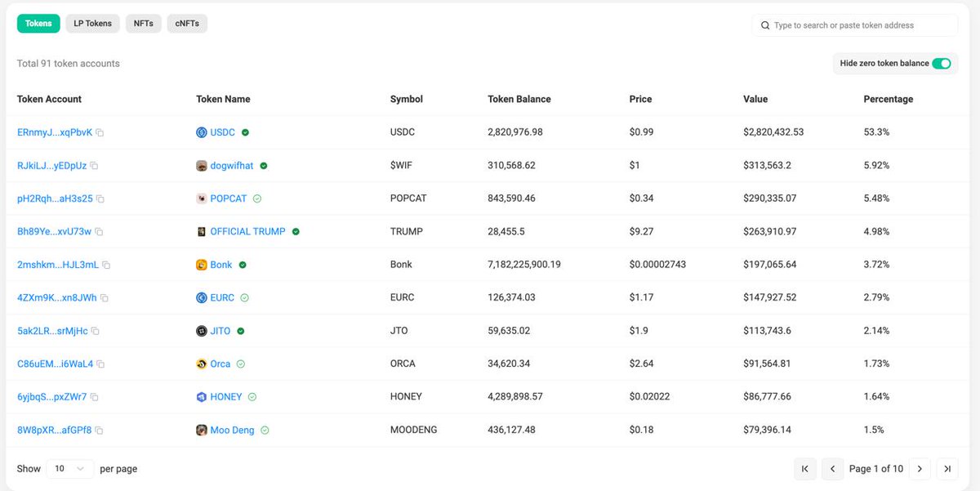Copy the RJkiLJ...yEDpUz account address
Viewport: 980px width, 491px height.
[94, 166]
